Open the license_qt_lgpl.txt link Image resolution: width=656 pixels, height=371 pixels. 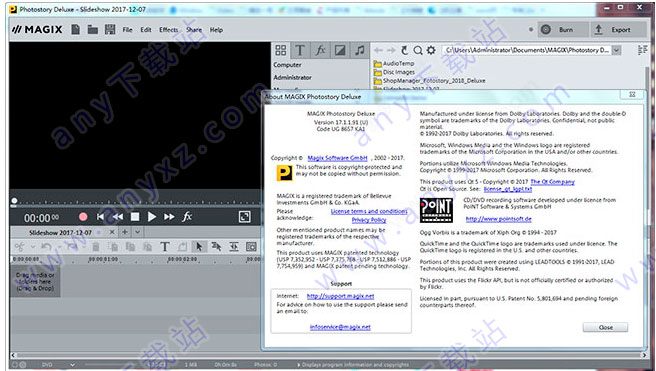507,189
